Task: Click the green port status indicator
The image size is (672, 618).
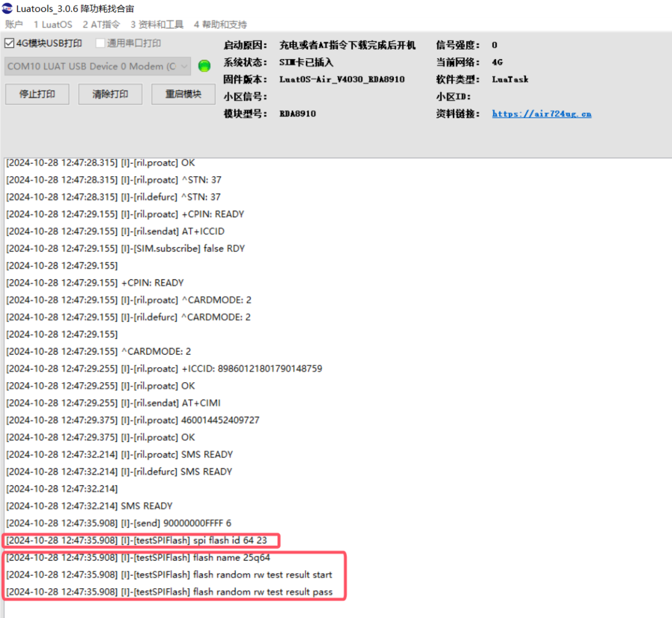Action: tap(204, 65)
